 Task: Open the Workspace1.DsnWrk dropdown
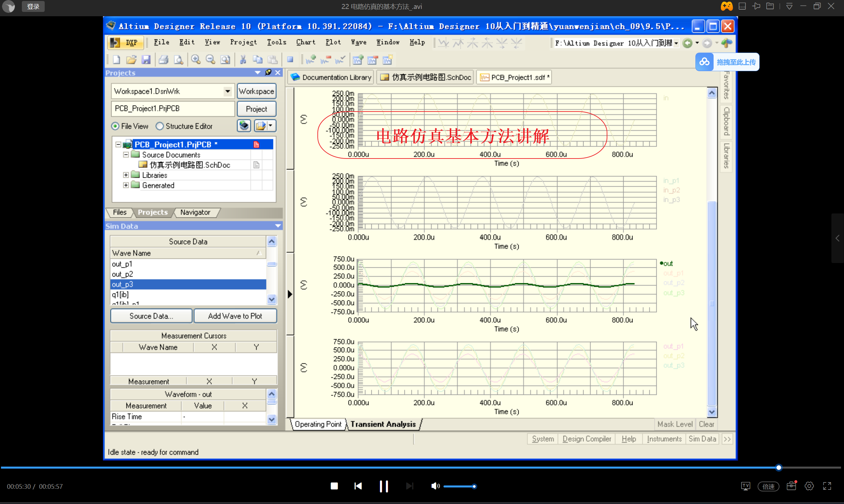(228, 91)
